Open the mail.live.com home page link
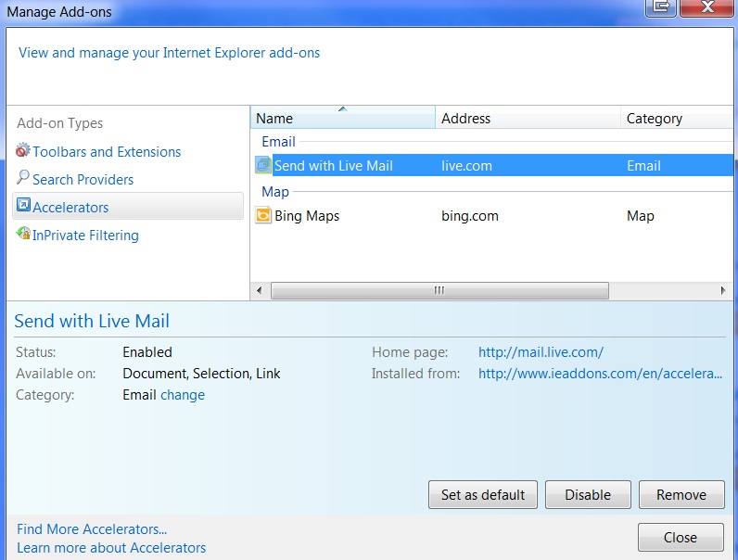 pyautogui.click(x=541, y=352)
